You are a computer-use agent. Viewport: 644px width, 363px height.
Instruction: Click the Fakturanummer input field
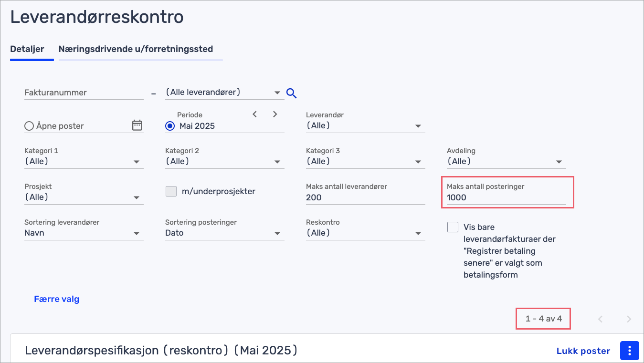[x=84, y=93]
